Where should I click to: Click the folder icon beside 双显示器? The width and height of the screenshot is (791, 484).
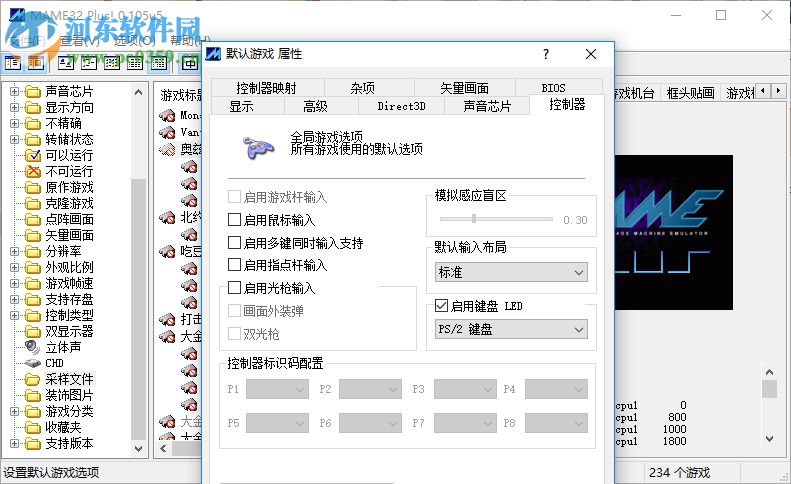click(33, 332)
